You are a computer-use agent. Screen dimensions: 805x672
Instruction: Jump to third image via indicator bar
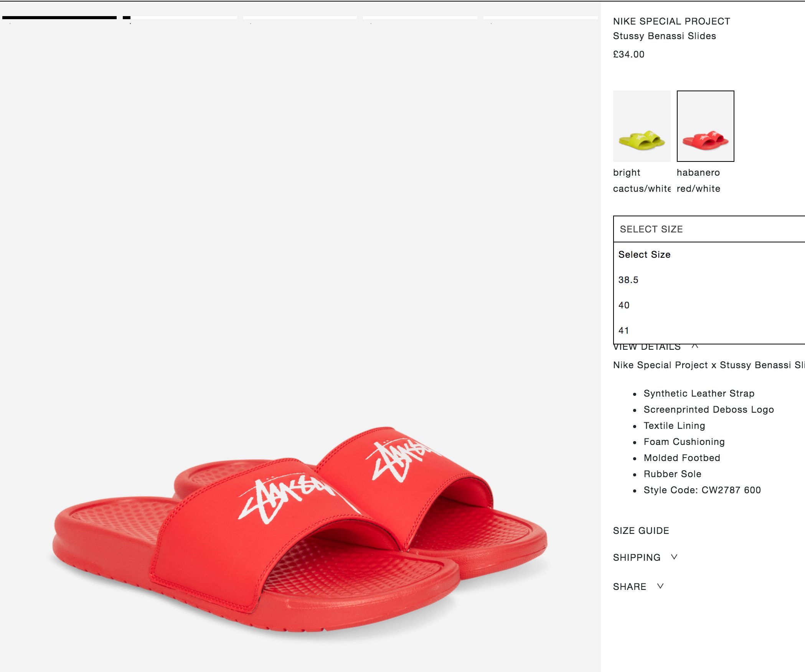click(x=300, y=18)
